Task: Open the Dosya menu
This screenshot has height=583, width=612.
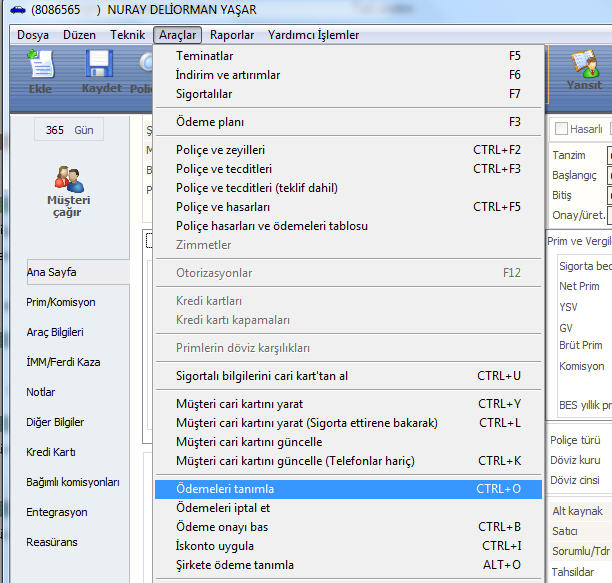Action: tap(33, 35)
